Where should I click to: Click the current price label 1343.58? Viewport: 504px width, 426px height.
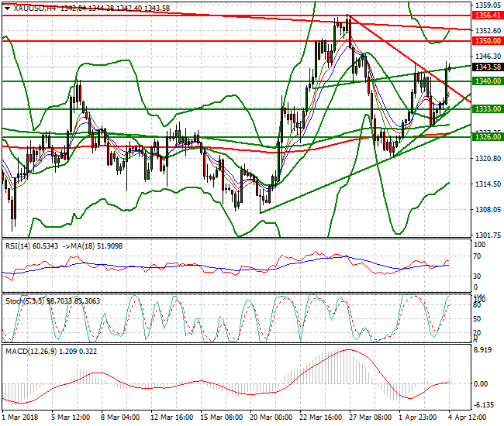tap(488, 67)
